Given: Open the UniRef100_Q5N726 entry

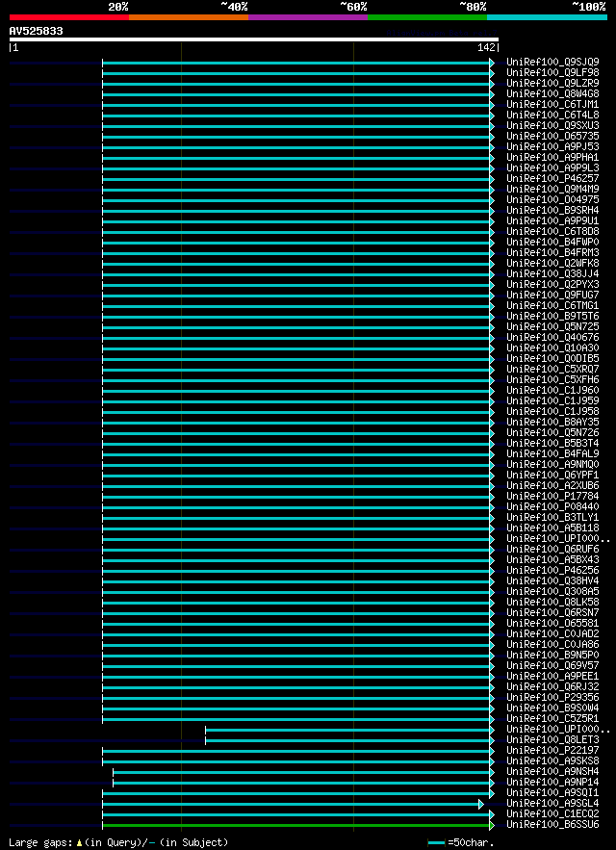Looking at the screenshot, I should pos(552,432).
